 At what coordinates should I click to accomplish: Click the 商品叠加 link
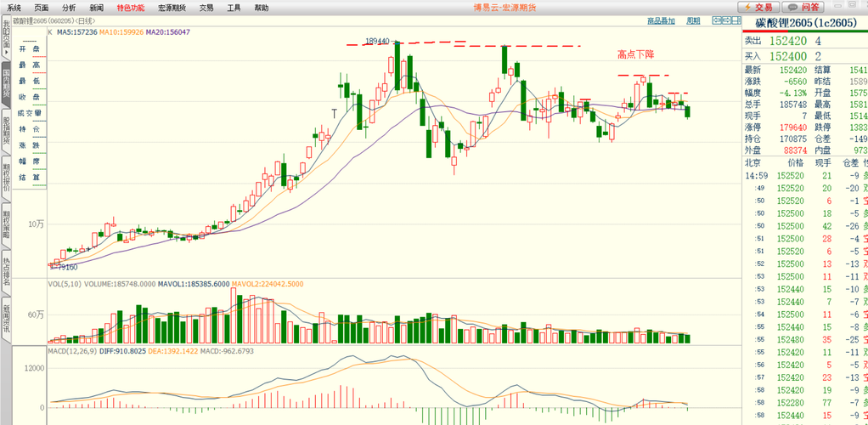pyautogui.click(x=662, y=20)
